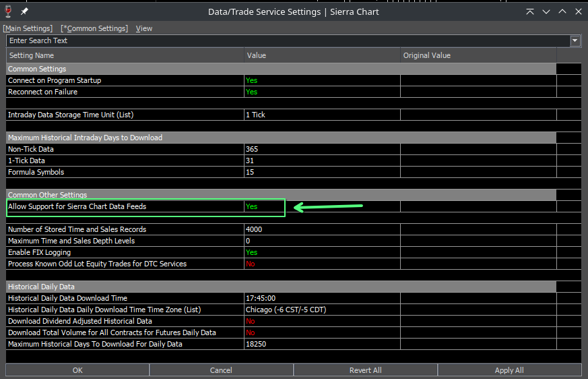Expand the search text dropdown arrow
Image resolution: width=588 pixels, height=379 pixels.
coord(575,40)
